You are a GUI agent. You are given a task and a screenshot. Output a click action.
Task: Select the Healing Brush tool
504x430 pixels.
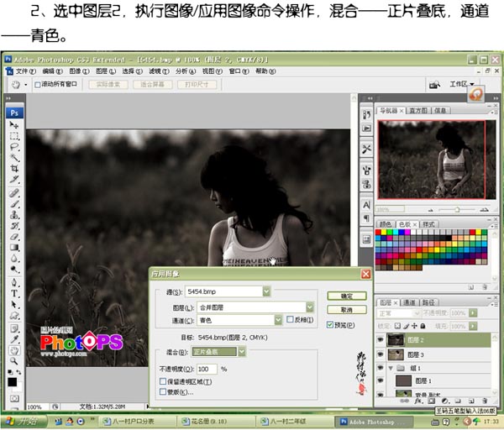(x=14, y=193)
